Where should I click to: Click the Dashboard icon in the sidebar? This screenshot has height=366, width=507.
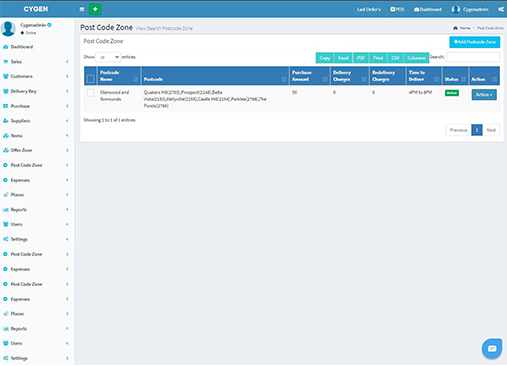5,47
